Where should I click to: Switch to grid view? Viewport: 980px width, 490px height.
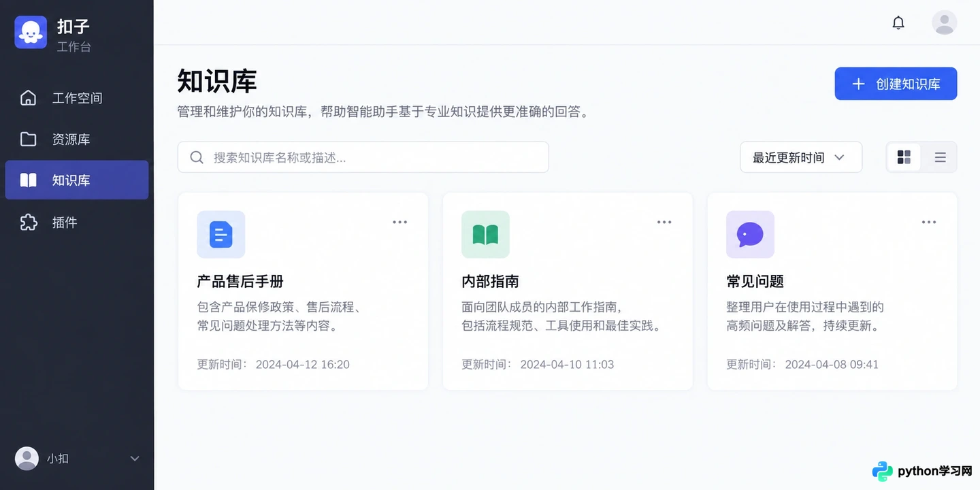pos(904,157)
